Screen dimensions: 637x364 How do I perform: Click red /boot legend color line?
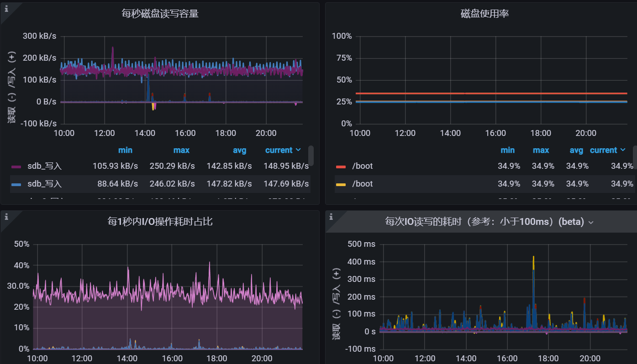point(341,166)
